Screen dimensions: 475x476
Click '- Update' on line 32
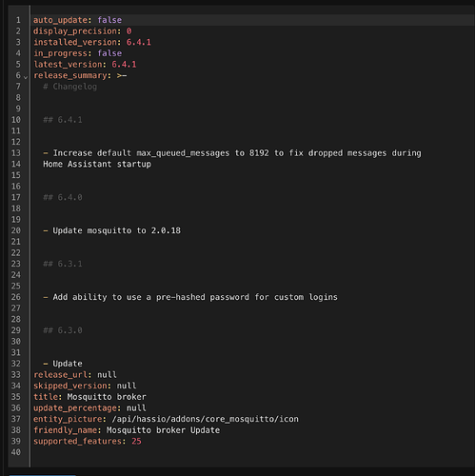click(x=63, y=364)
